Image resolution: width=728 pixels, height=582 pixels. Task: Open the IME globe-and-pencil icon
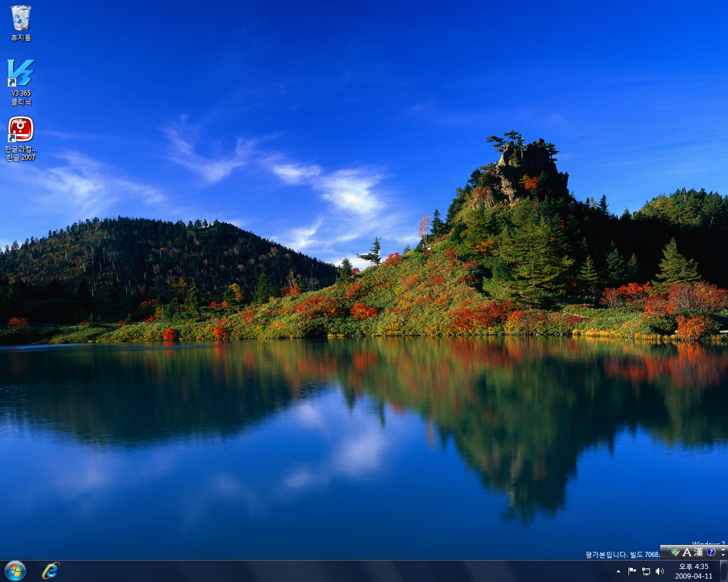point(675,552)
